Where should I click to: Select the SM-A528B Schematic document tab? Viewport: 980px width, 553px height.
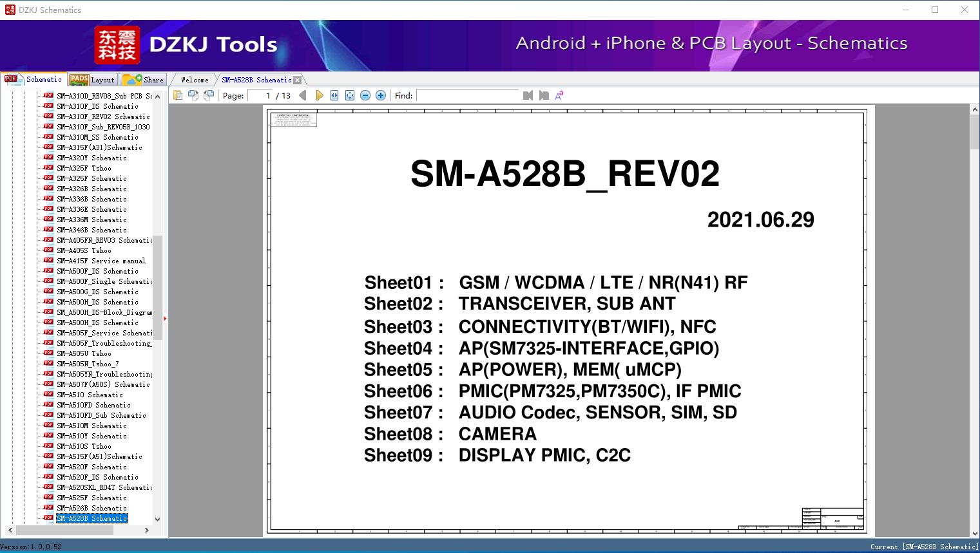click(x=256, y=80)
